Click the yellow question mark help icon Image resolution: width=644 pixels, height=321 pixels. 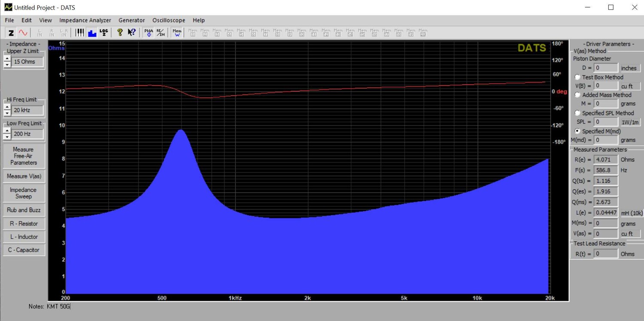pos(120,33)
